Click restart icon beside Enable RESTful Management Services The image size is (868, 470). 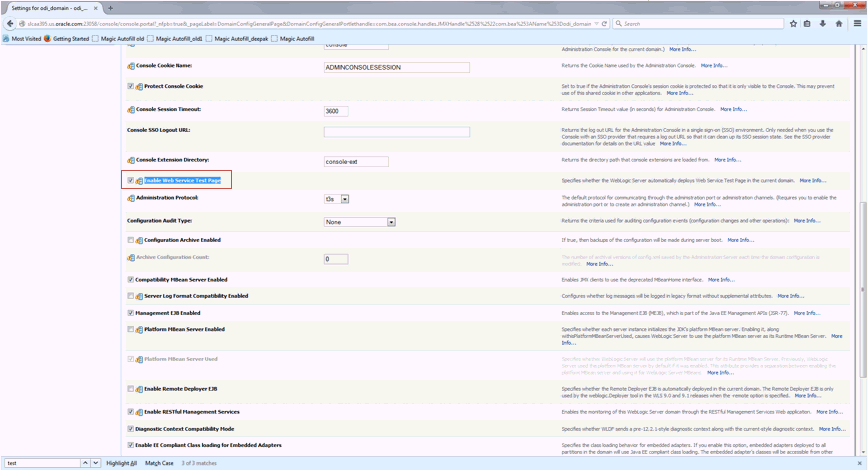coord(140,412)
